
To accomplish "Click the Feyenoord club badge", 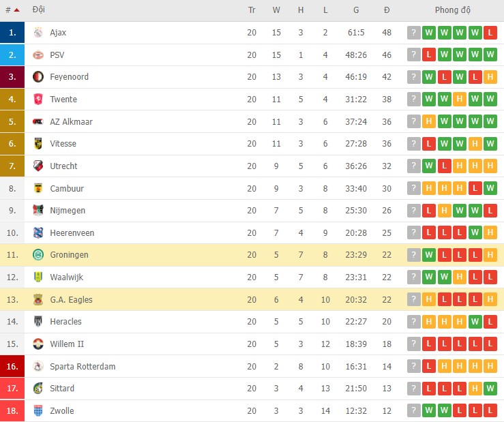I will (38, 77).
